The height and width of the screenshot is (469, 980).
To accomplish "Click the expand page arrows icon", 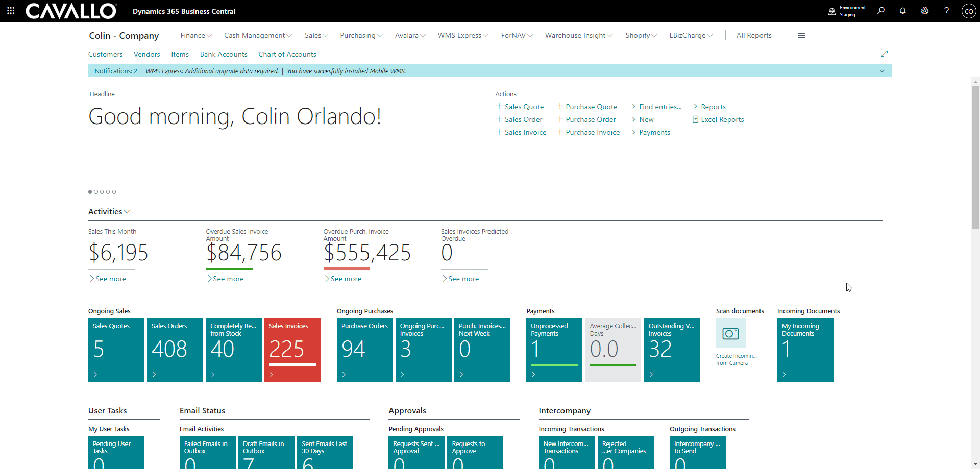I will click(884, 54).
